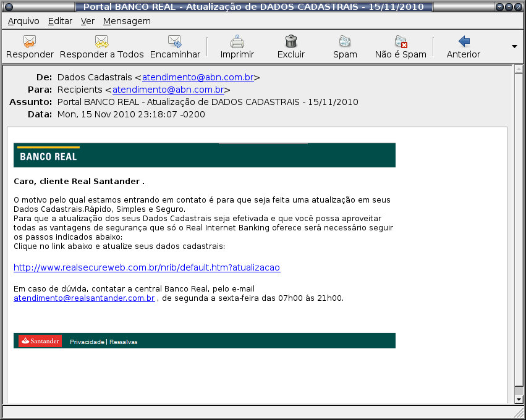Open the Editar menu

point(60,21)
